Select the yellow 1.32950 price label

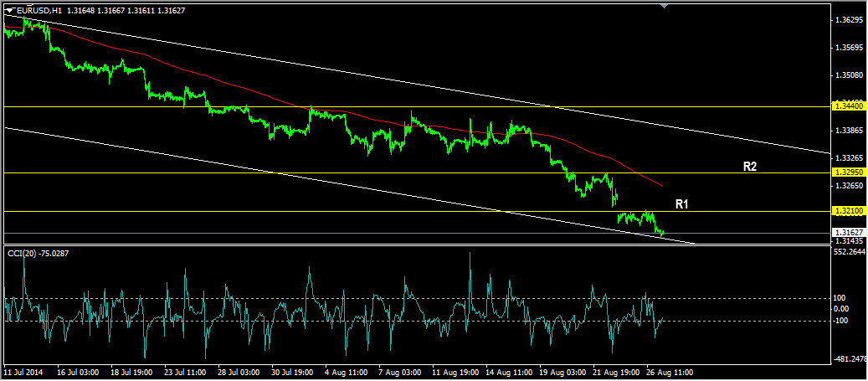[x=850, y=172]
